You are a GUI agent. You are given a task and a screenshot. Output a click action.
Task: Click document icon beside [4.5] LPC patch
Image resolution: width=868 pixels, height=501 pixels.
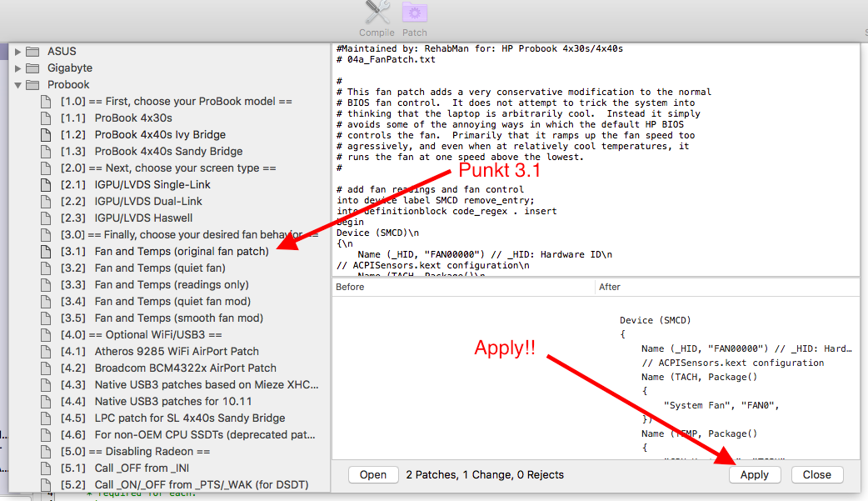(45, 418)
